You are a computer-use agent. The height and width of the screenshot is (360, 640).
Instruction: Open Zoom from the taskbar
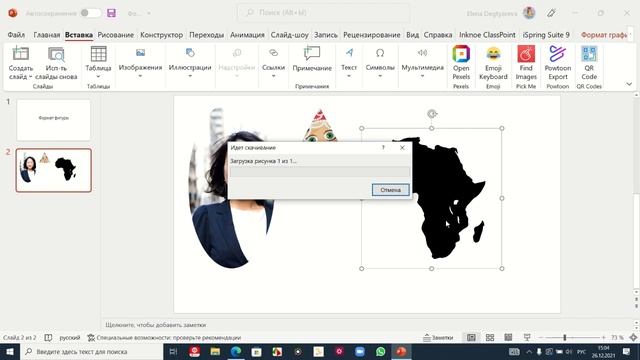(360, 351)
